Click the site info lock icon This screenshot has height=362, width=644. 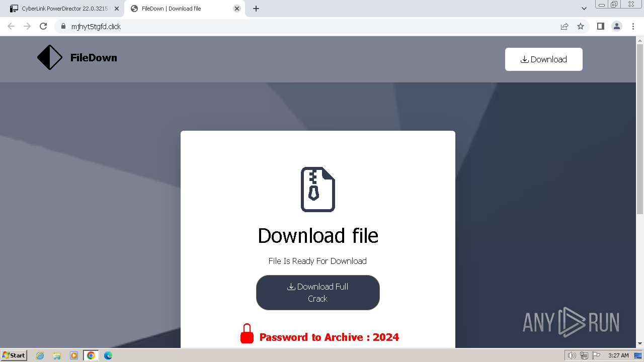pyautogui.click(x=63, y=26)
